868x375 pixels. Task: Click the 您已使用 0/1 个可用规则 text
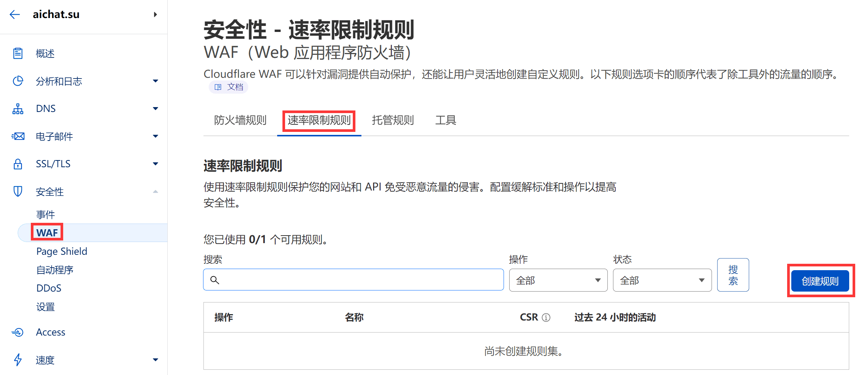[x=266, y=239]
